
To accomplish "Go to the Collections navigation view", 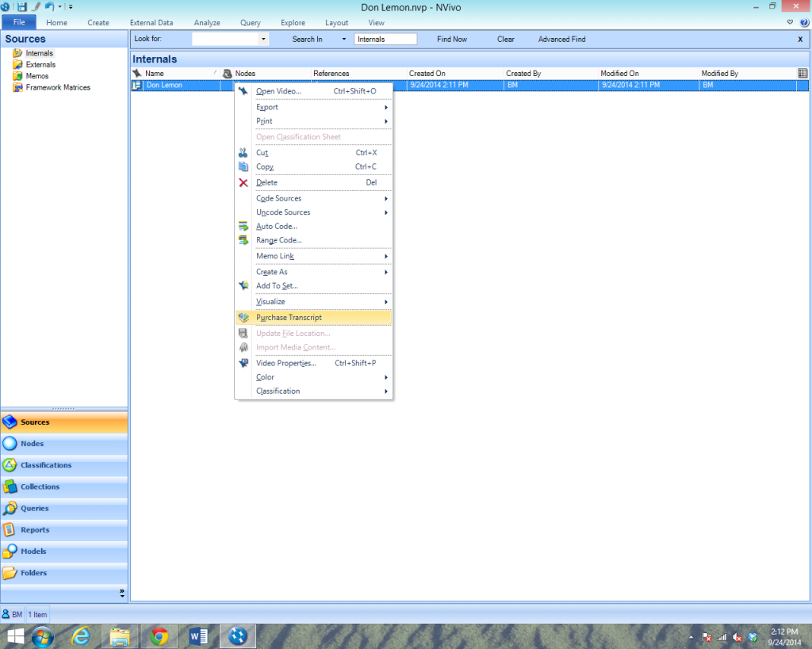I will tap(64, 487).
